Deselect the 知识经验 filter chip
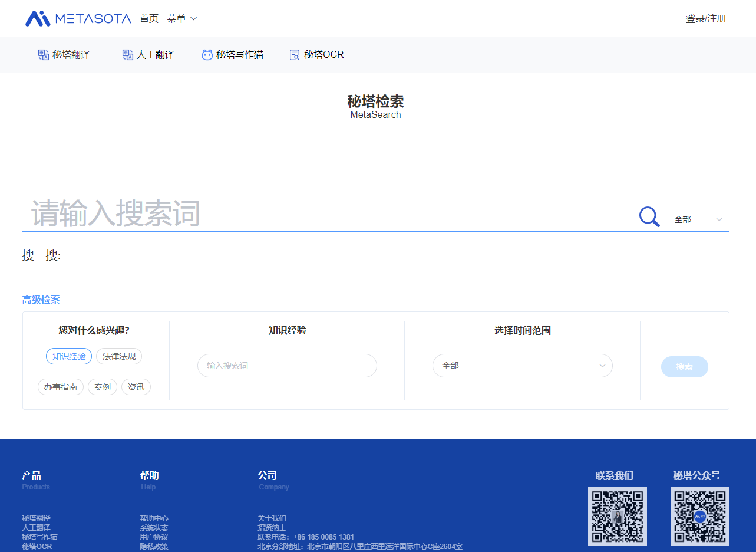 tap(68, 356)
